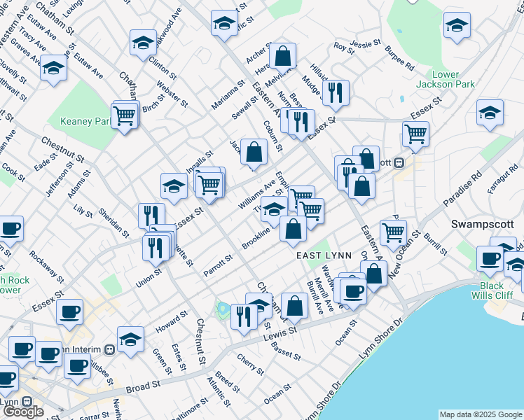The width and height of the screenshot is (524, 420).
Task: Click the shopping bag marker on Lewis St
Action: [296, 305]
